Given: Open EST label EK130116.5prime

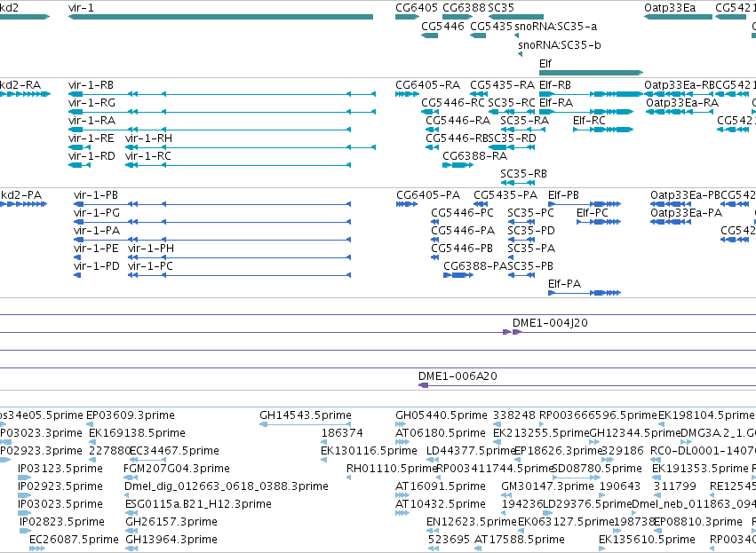Looking at the screenshot, I should click(x=369, y=451).
